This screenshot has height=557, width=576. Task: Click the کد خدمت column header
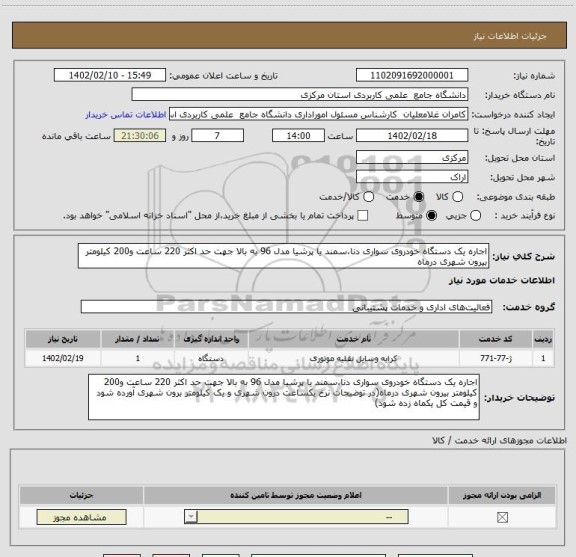[495, 339]
